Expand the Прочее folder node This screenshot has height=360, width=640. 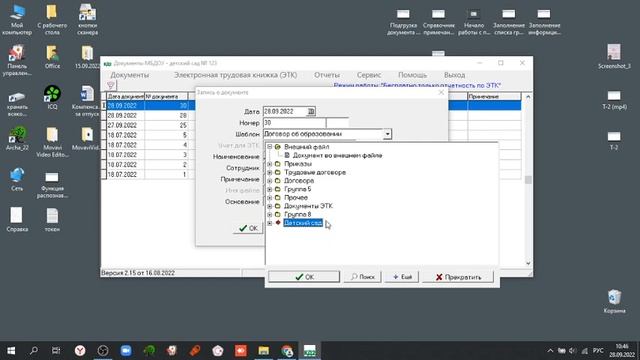269,198
